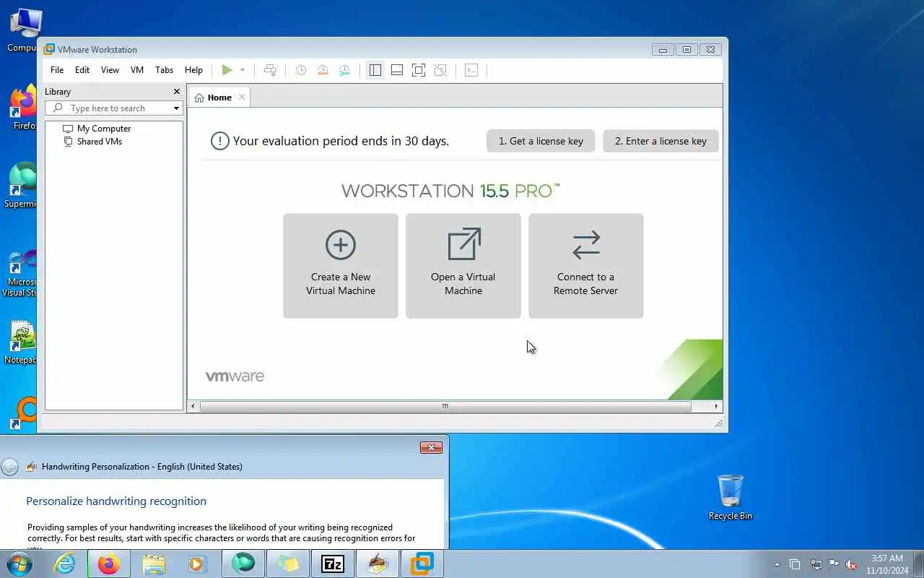
Task: Select My Computer in the library
Action: click(104, 129)
